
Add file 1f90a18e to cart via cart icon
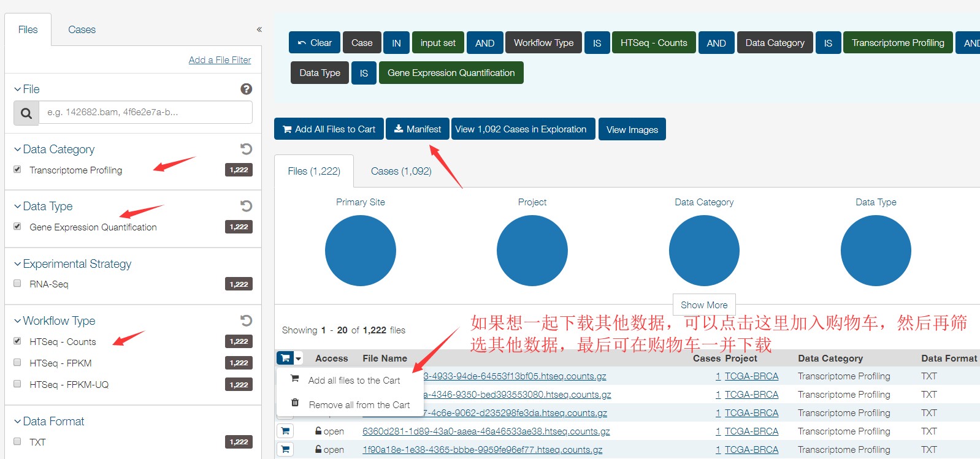[285, 450]
